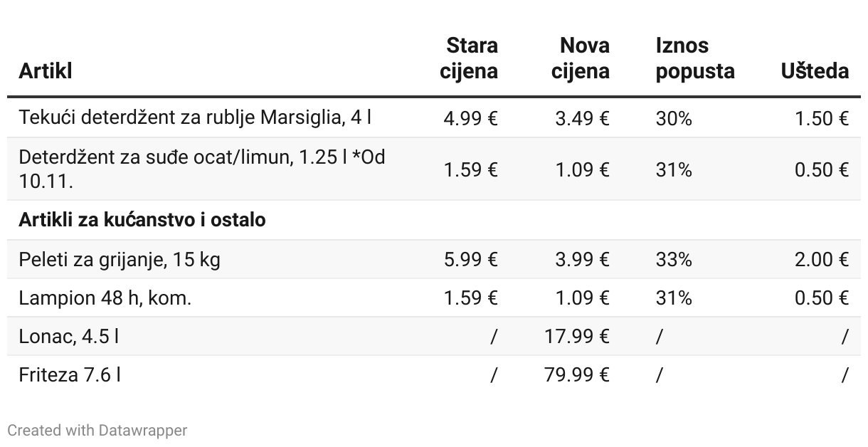
Task: Select the Peleti za grijanje, 15 kg item
Action: tap(120, 259)
